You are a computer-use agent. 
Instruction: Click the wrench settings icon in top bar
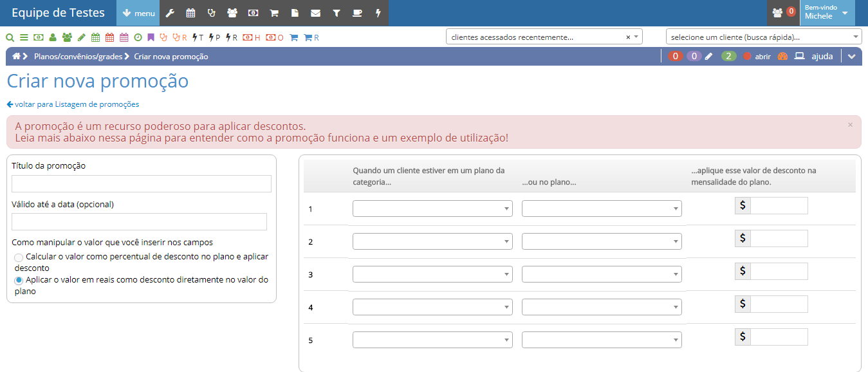171,13
